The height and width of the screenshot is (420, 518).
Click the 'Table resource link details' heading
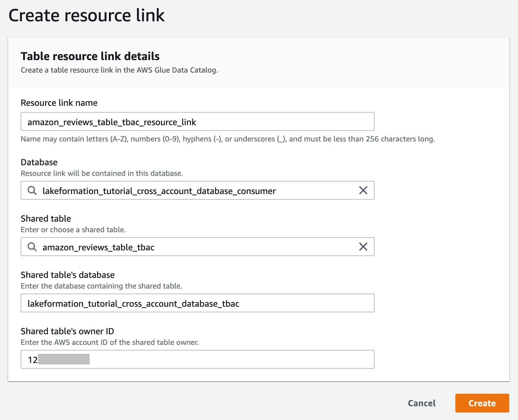90,56
